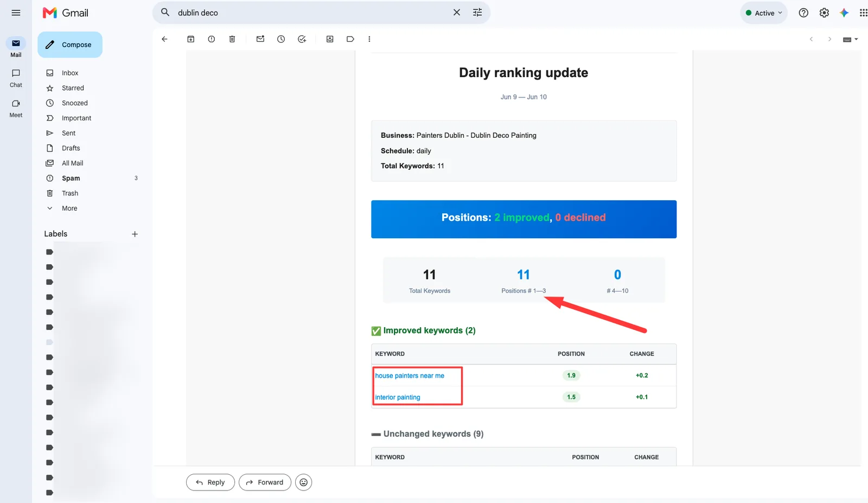868x503 pixels.
Task: Click the Move to icon
Action: (330, 39)
